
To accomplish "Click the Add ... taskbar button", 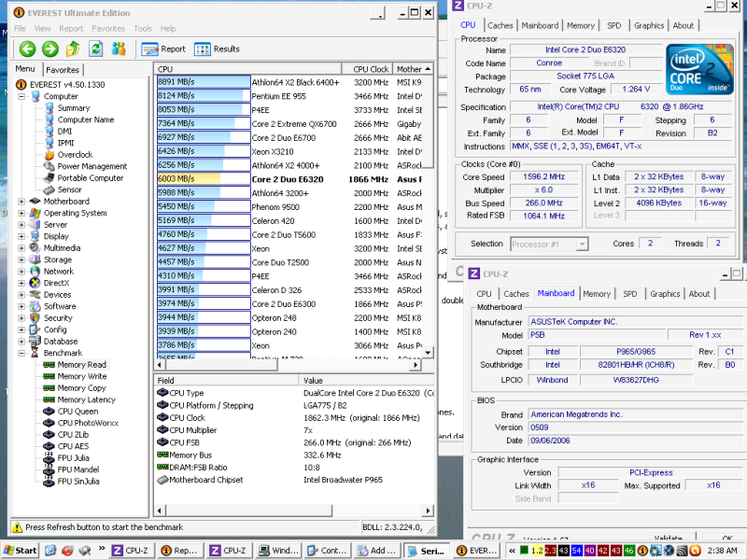I will [377, 551].
